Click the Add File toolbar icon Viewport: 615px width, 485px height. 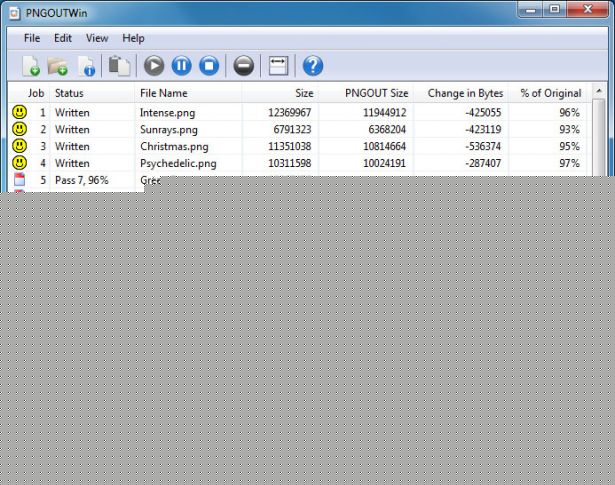coord(31,65)
